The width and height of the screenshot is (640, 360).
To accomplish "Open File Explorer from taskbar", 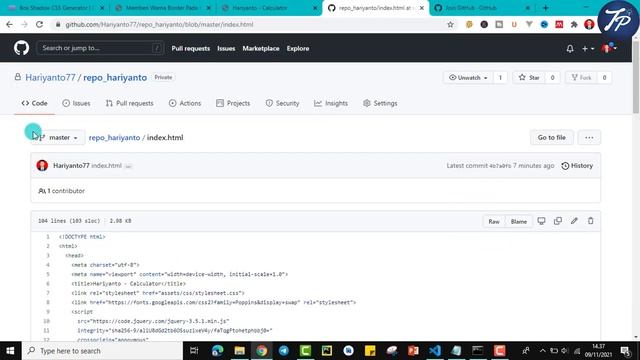I will tap(240, 351).
